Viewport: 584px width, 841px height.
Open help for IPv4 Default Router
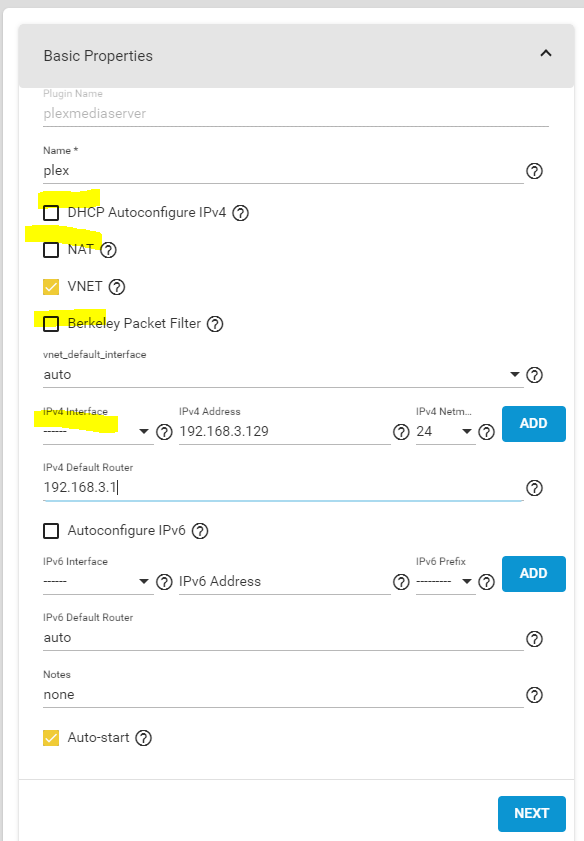click(534, 488)
